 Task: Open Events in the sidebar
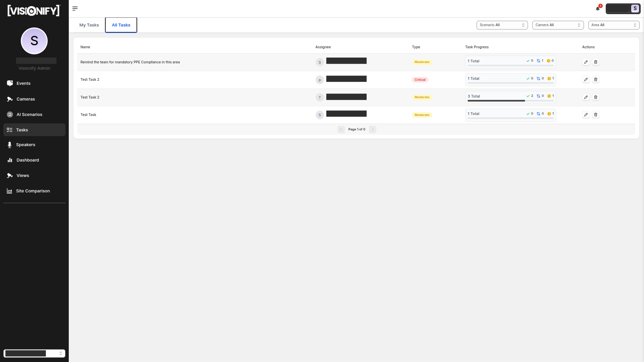click(34, 83)
